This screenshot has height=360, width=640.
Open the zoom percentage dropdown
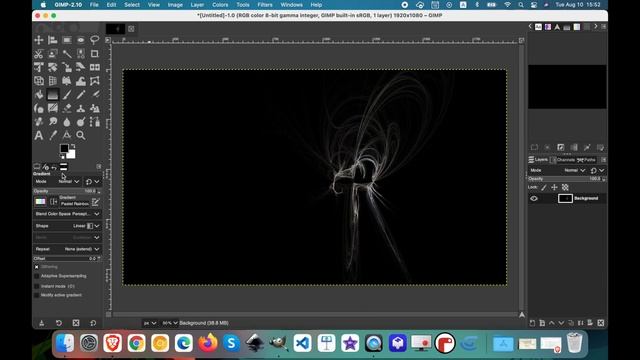tap(170, 323)
